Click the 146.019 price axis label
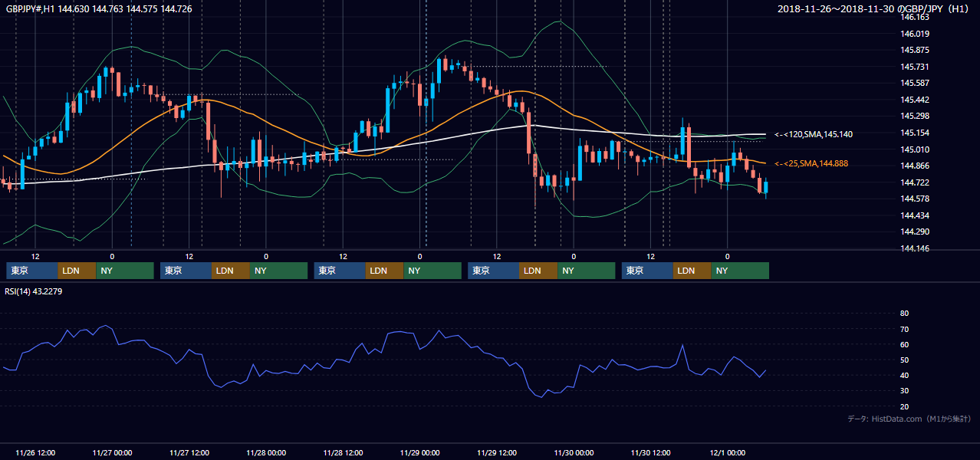This screenshot has width=980, height=460. [915, 34]
